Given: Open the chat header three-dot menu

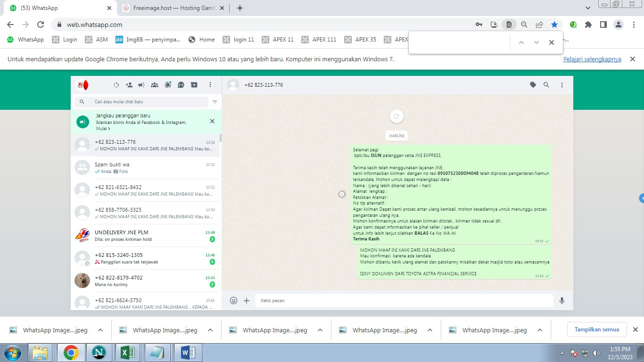Looking at the screenshot, I should coord(562,85).
